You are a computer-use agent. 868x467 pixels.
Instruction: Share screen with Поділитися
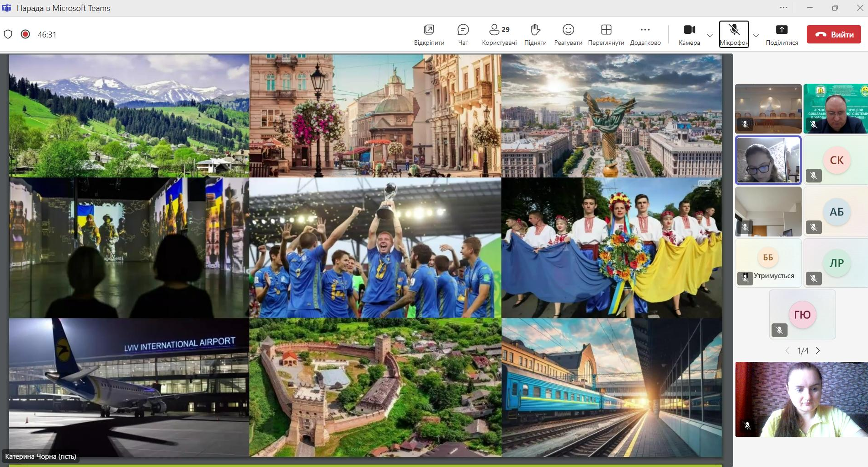click(782, 35)
